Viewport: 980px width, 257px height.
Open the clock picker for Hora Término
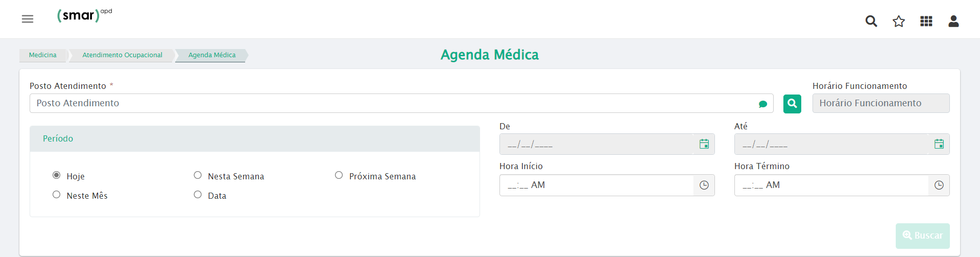(x=939, y=185)
